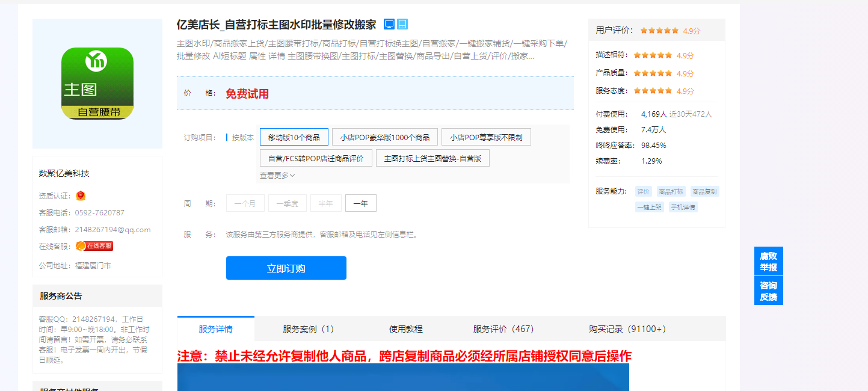
Task: Select 小店POP尊享版不限制 option
Action: 486,137
